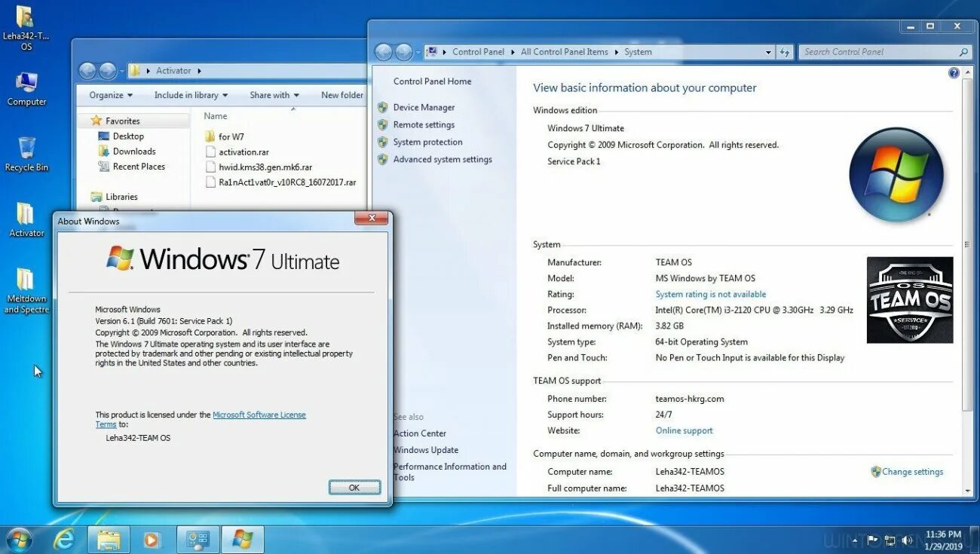Select Desktop in Favorites

[128, 136]
